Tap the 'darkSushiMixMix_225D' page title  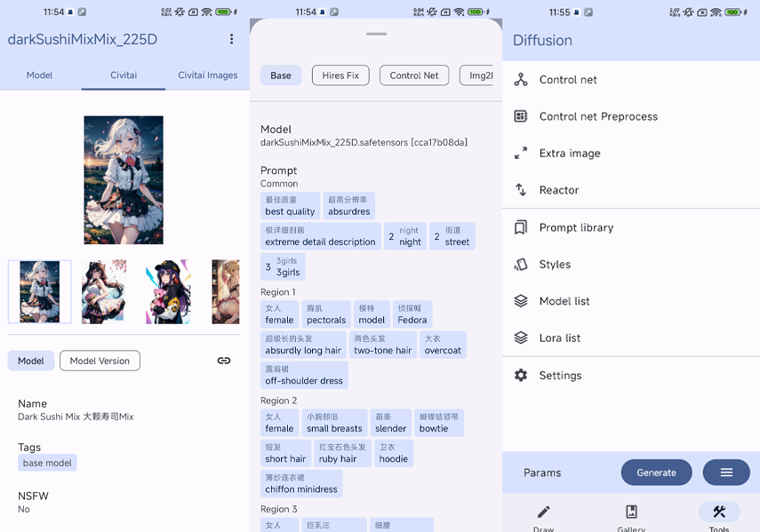click(x=83, y=39)
